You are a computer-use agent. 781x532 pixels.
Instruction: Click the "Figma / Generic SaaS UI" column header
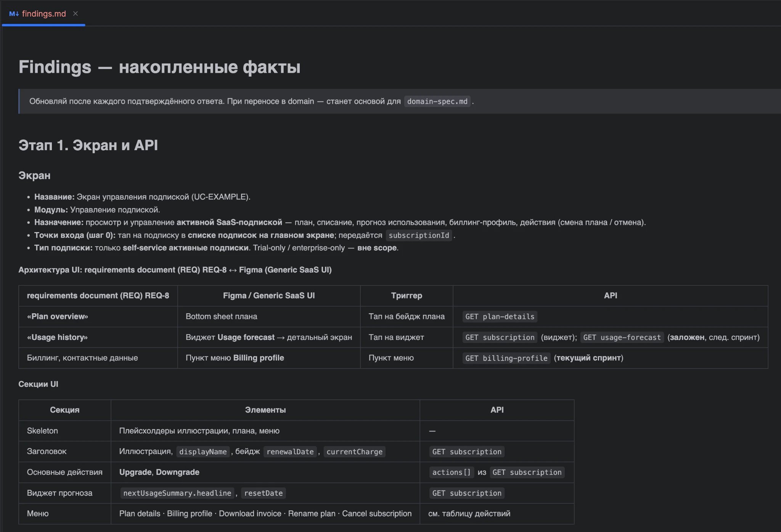pyautogui.click(x=269, y=296)
